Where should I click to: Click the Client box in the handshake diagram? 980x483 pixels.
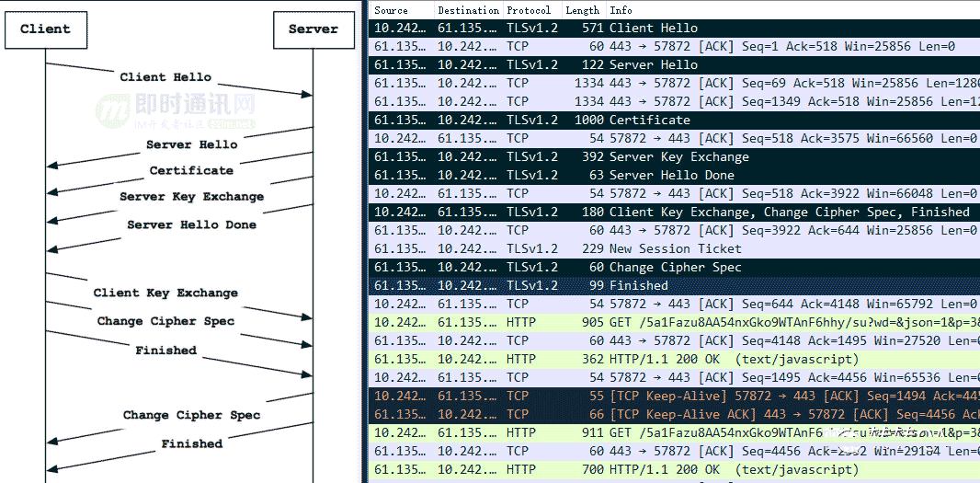tap(45, 29)
